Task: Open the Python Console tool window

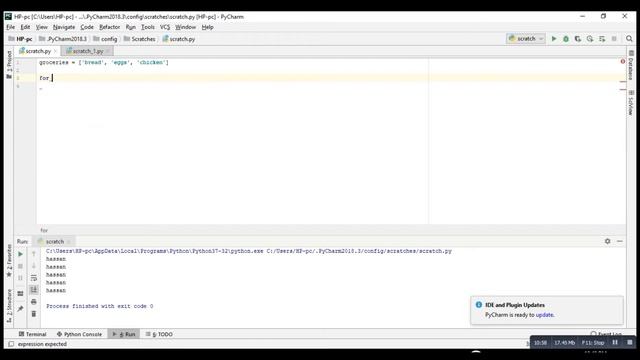Action: point(79,334)
